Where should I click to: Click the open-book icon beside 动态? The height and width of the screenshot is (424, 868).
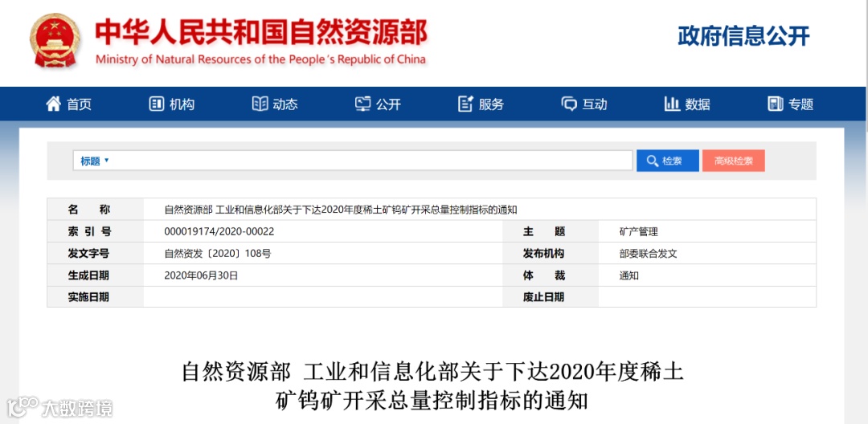point(260,104)
